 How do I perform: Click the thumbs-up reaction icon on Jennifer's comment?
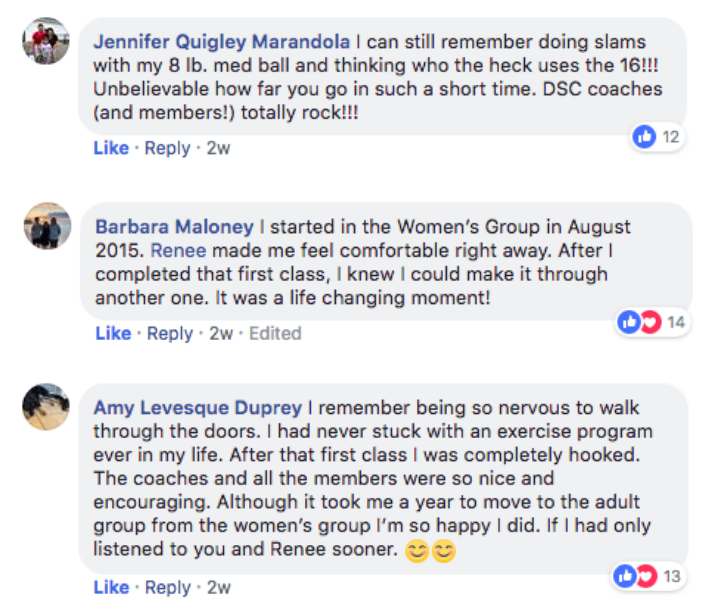click(644, 137)
